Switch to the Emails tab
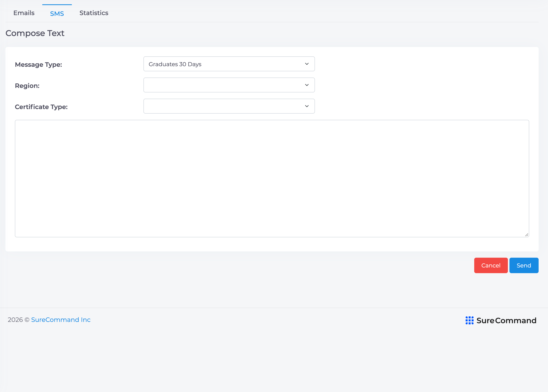548x392 pixels. click(24, 13)
